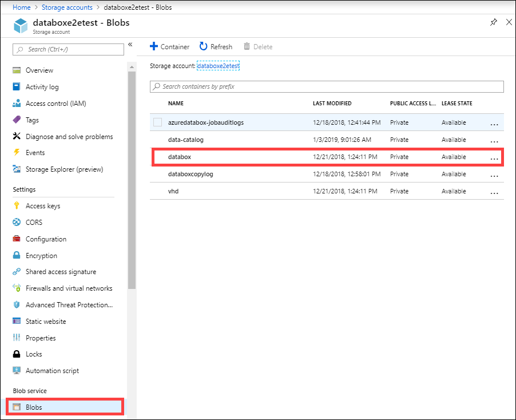This screenshot has width=516, height=420.
Task: Select Blobs in the Blob service menu
Action: 34,407
